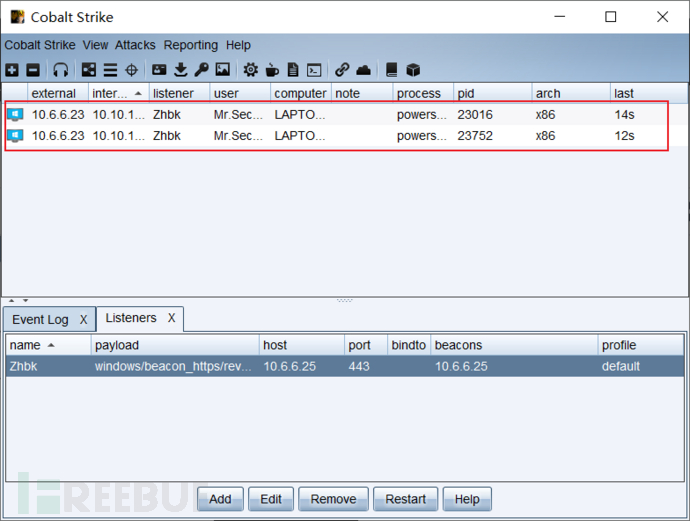Open the View menu
690x521 pixels.
coord(95,45)
